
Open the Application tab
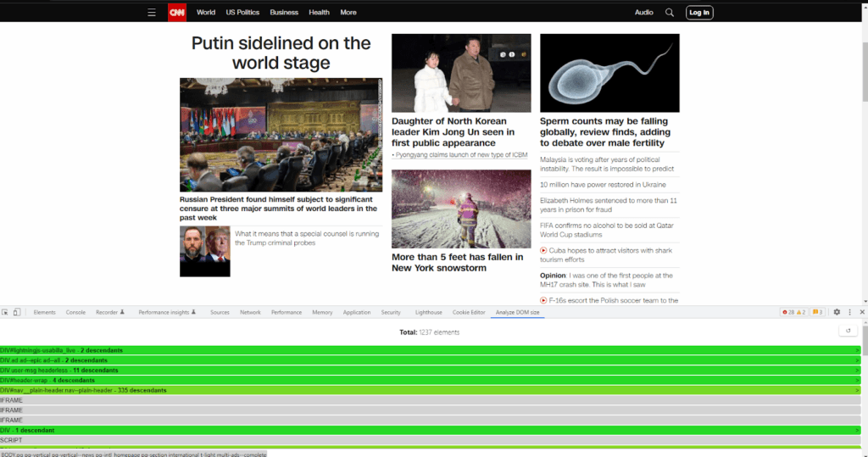(x=357, y=312)
